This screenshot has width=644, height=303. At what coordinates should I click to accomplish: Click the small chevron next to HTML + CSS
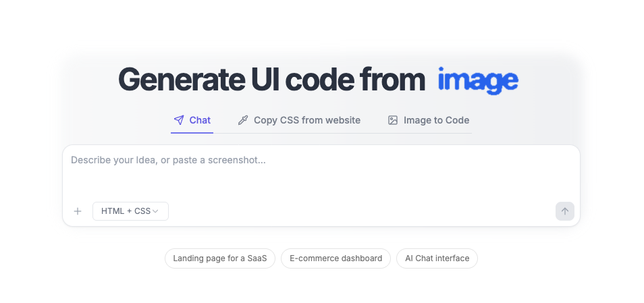155,211
